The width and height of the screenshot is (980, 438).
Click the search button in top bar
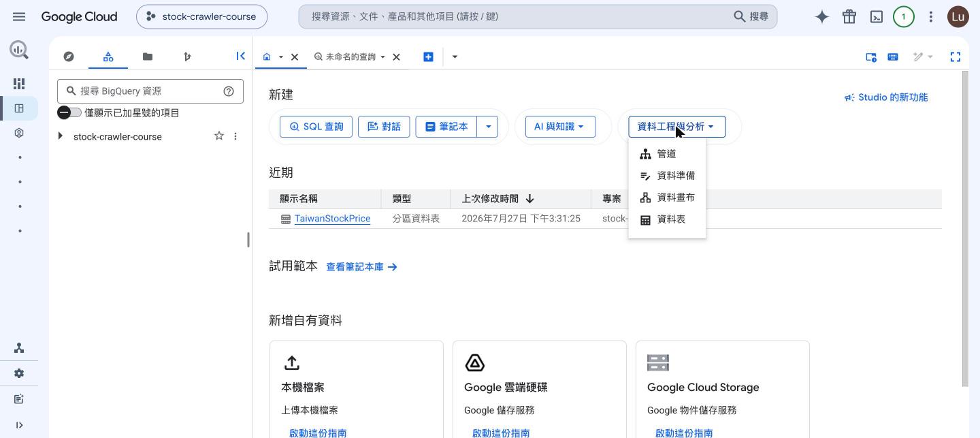coord(751,16)
